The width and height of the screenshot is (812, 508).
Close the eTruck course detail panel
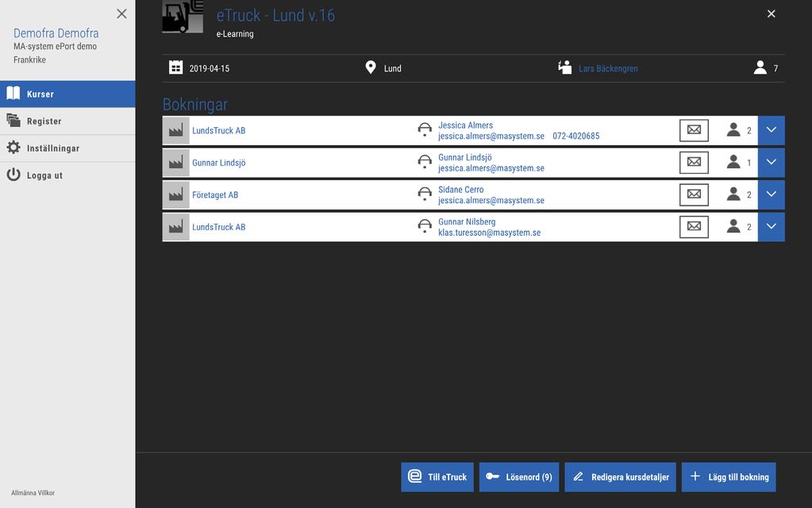(771, 14)
